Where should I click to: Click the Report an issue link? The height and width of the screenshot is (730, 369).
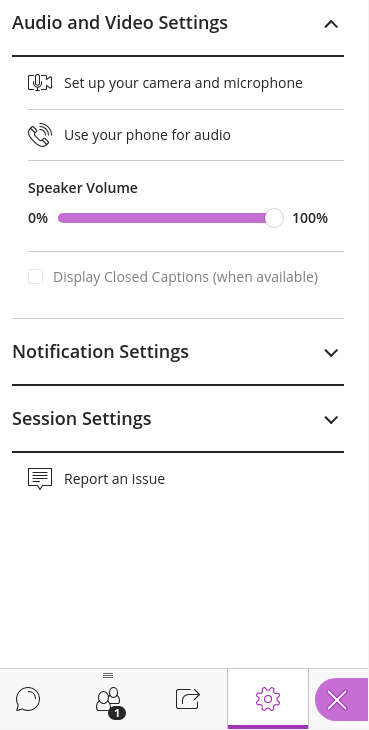[x=114, y=479]
